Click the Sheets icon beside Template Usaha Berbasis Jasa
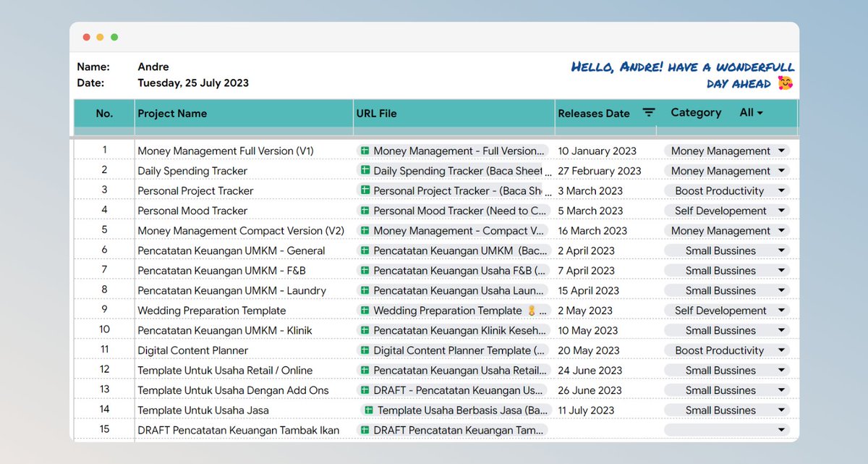Screen dimensions: 868x464 pos(367,410)
